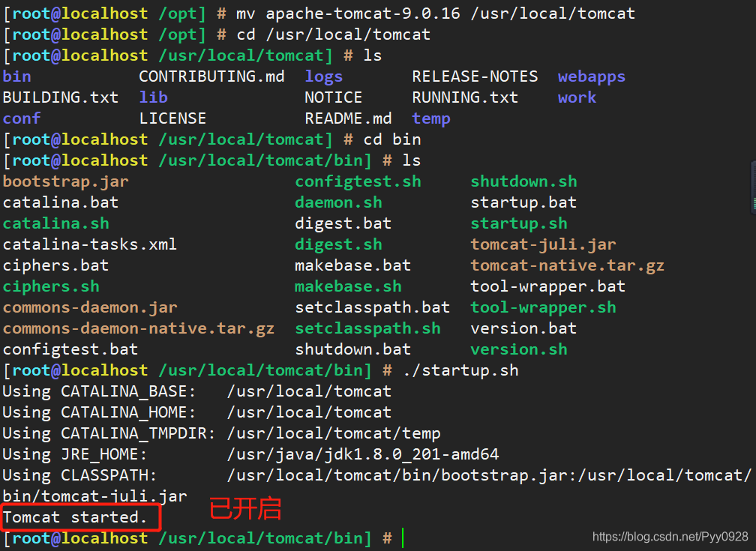Select the 'cd /usr/local/tomcat' command text
Viewport: 756px width, 551px height.
(x=334, y=34)
